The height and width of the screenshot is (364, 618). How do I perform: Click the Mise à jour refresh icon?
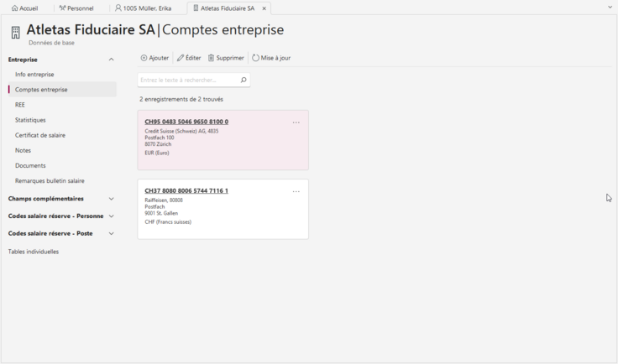point(255,59)
